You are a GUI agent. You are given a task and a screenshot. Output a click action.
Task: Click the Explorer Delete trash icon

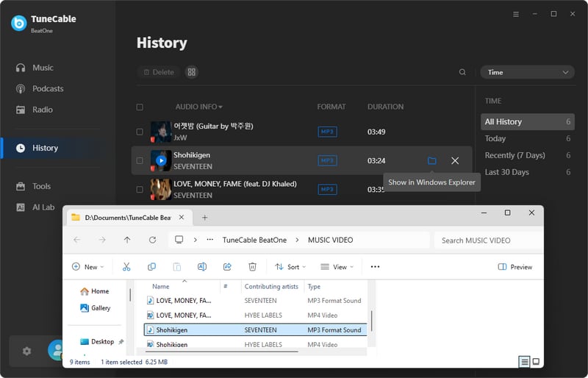(x=252, y=267)
